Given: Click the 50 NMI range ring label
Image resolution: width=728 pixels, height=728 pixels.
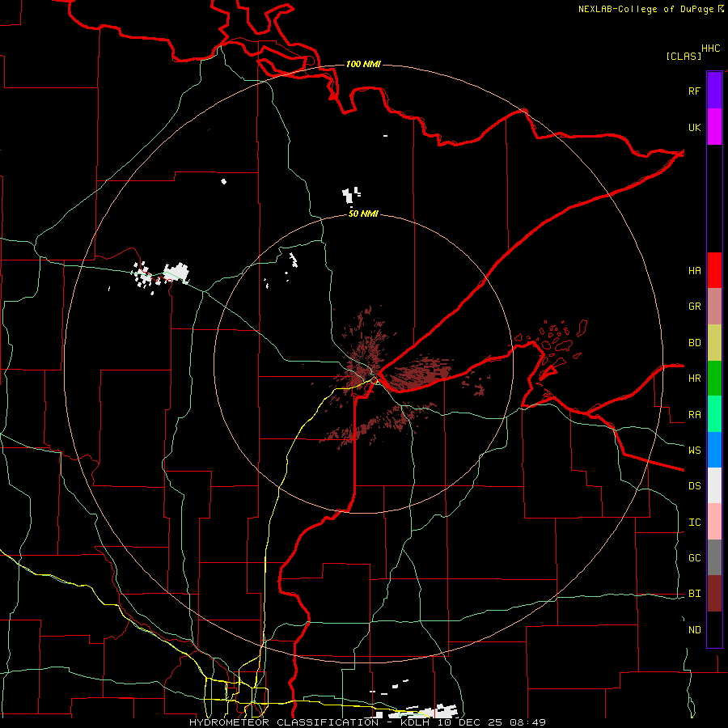Looking at the screenshot, I should pos(363,214).
